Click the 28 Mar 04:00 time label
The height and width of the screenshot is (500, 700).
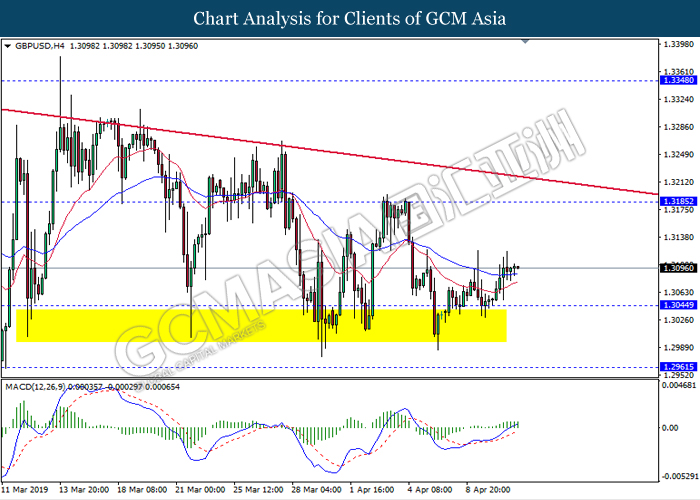click(316, 490)
